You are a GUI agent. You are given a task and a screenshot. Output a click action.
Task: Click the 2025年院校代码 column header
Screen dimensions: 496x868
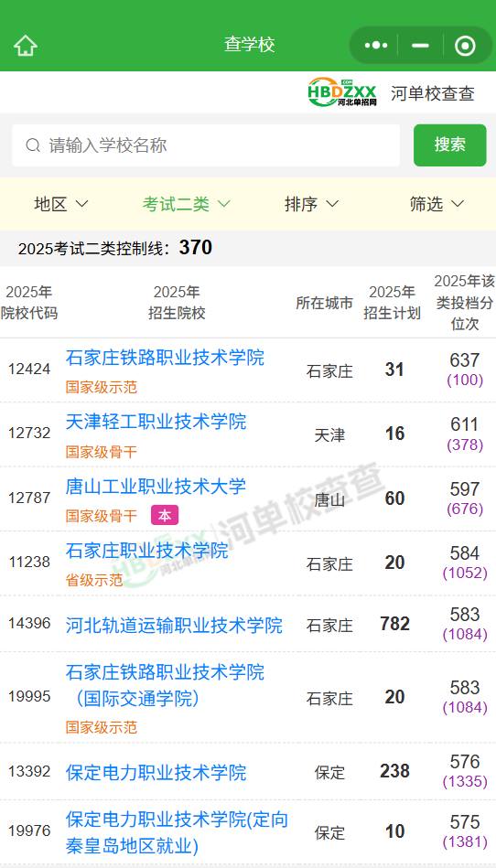(28, 303)
